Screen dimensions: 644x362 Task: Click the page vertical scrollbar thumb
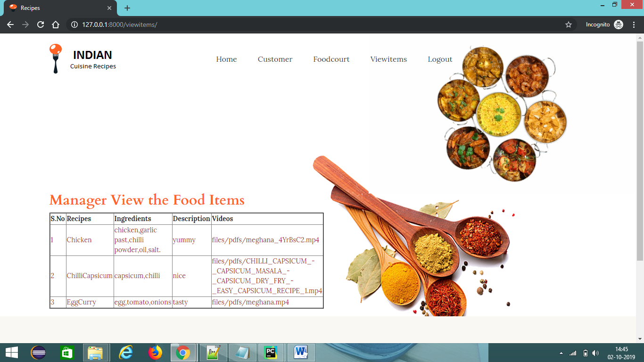(x=640, y=151)
